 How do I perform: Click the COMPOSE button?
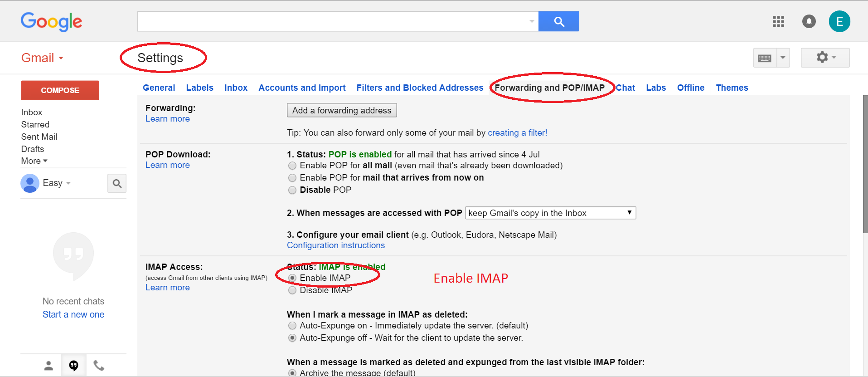60,90
